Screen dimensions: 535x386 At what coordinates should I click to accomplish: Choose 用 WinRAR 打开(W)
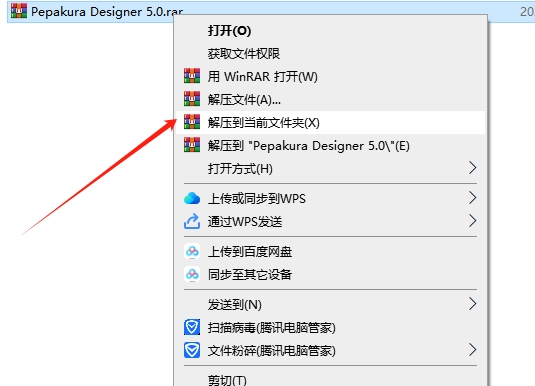click(330, 76)
